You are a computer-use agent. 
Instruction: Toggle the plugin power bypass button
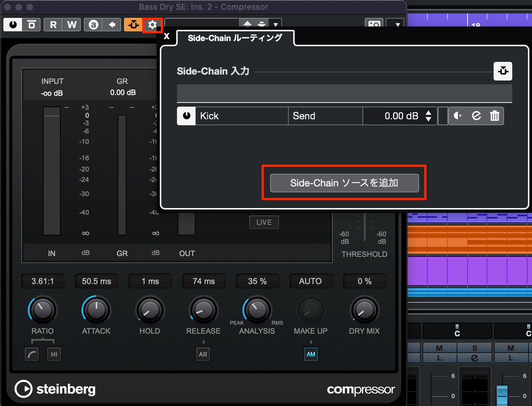point(13,25)
